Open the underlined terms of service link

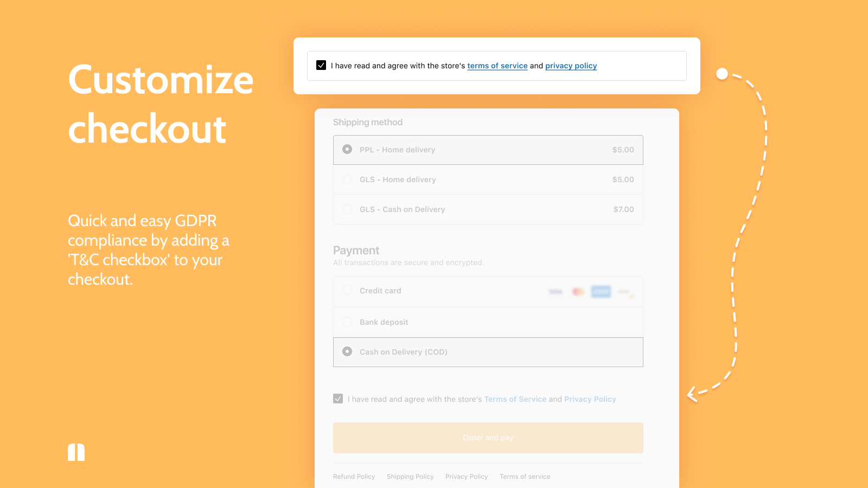click(x=497, y=66)
